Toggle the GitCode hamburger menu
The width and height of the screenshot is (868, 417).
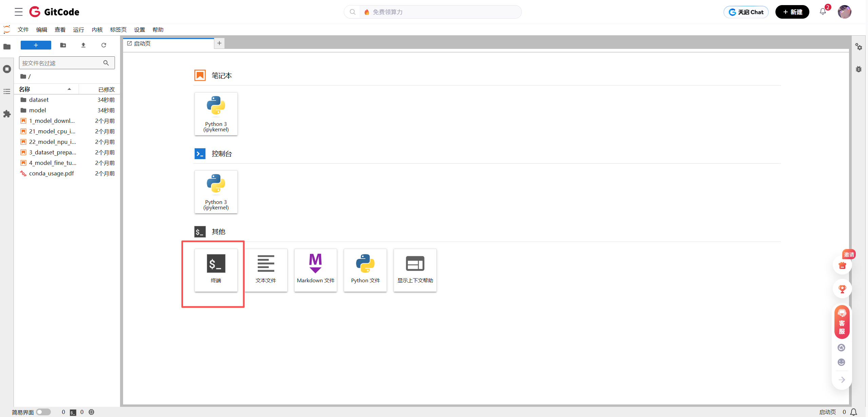19,12
